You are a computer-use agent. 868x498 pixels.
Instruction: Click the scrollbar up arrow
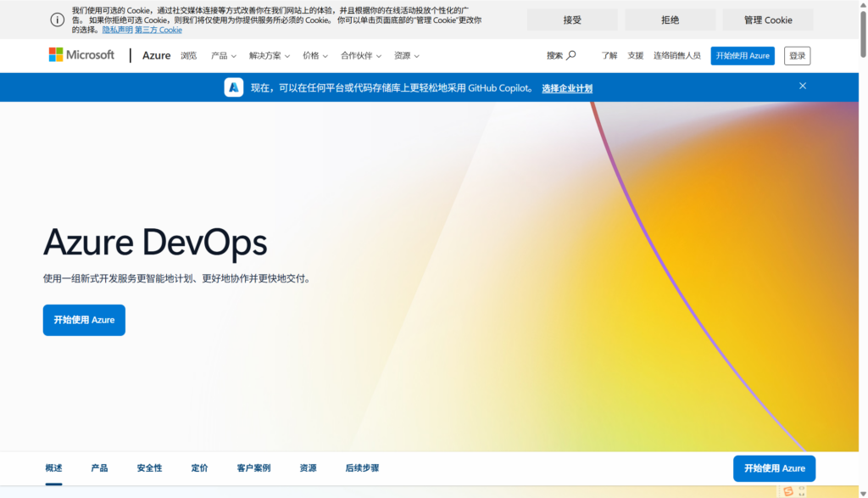[x=863, y=6]
